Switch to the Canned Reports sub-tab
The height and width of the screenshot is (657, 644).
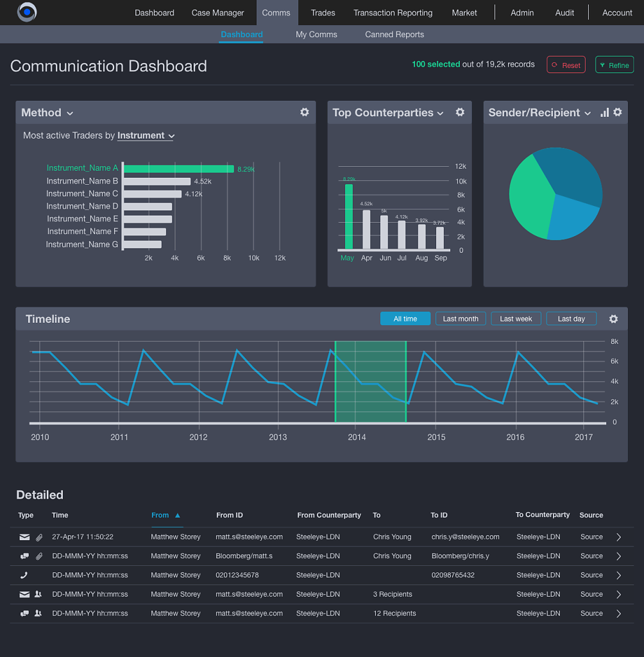[x=394, y=35]
